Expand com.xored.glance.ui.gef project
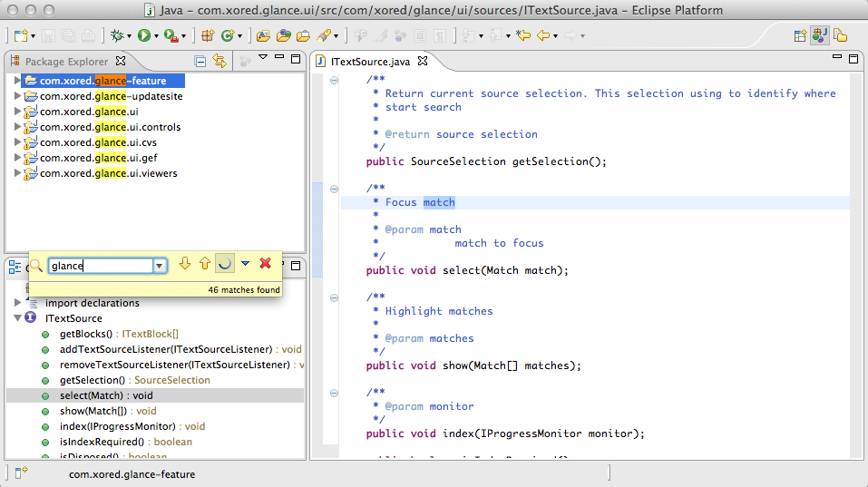Image resolution: width=868 pixels, height=487 pixels. [17, 158]
